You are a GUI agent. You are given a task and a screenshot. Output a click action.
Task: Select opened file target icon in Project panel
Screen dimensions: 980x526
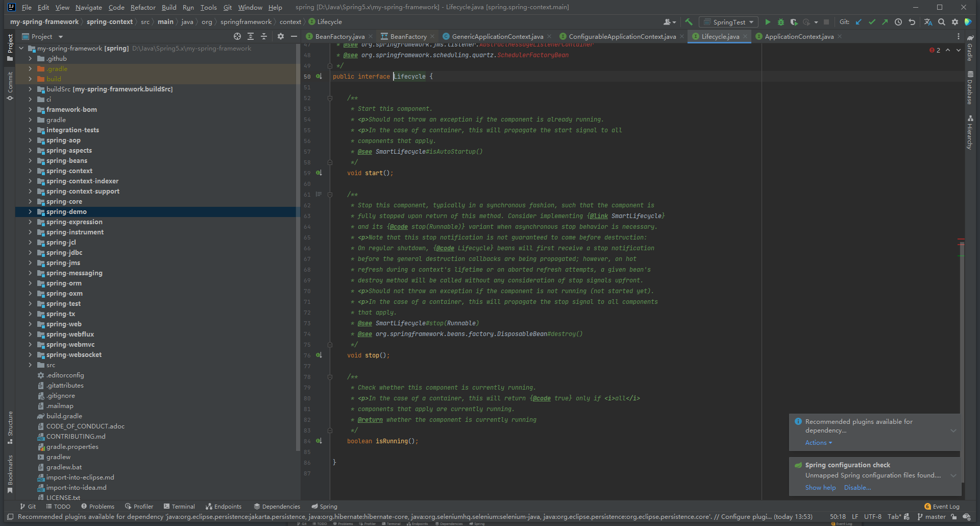tap(237, 36)
